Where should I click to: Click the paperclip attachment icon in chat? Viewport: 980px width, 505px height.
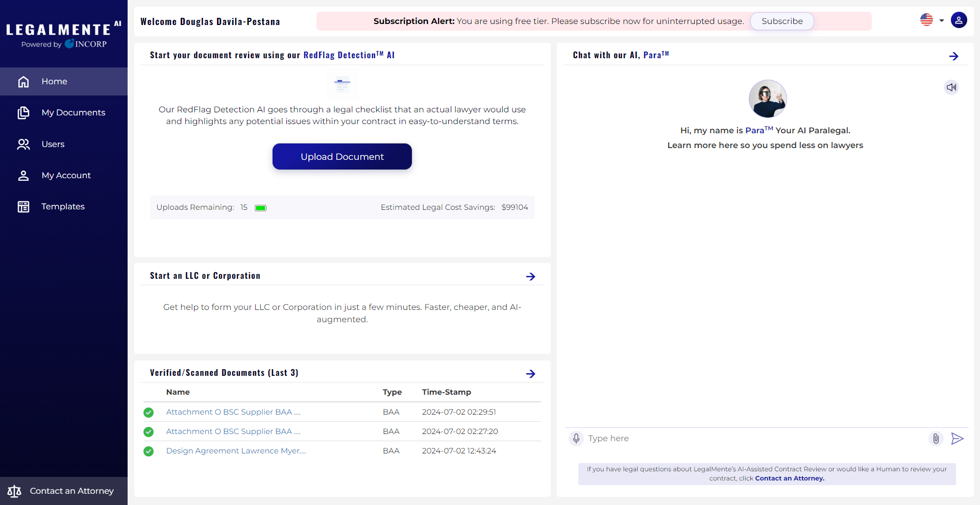tap(936, 439)
